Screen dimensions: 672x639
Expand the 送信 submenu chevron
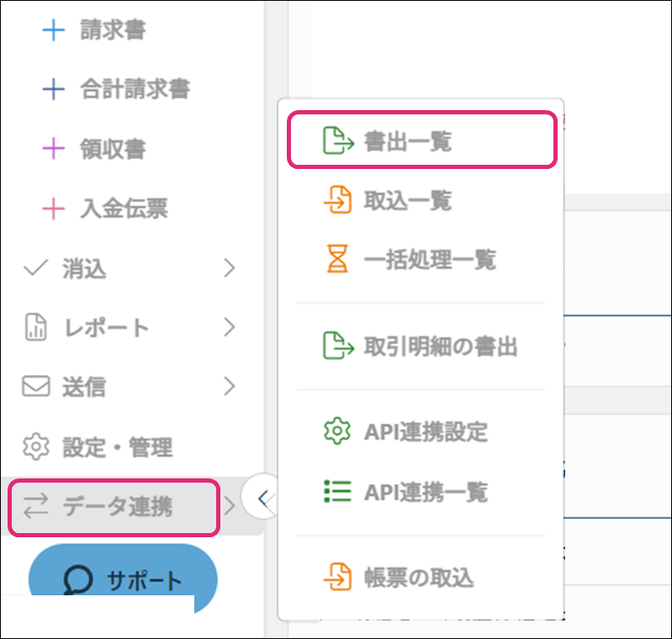230,387
